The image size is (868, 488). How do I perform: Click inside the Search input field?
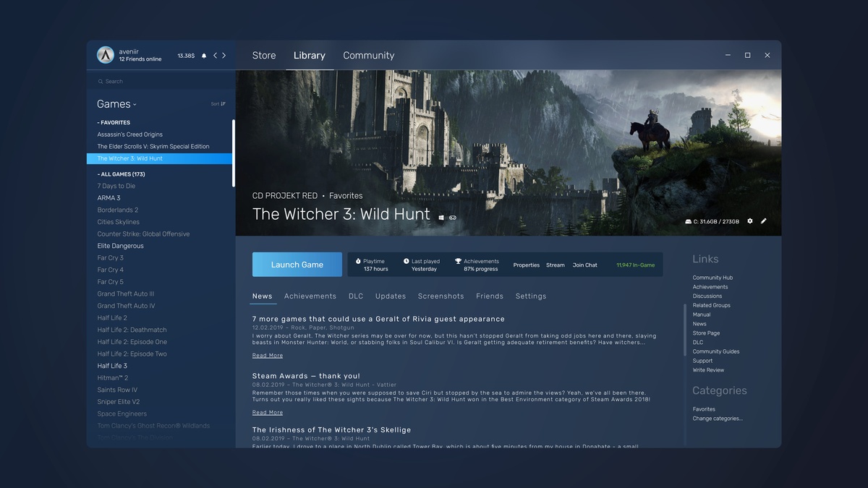pyautogui.click(x=152, y=81)
